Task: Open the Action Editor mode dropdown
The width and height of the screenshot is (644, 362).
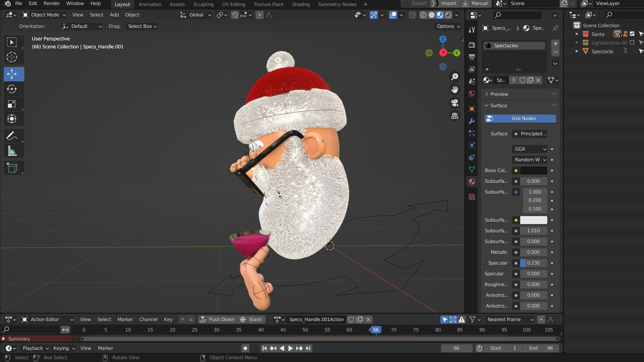Action: click(47, 319)
